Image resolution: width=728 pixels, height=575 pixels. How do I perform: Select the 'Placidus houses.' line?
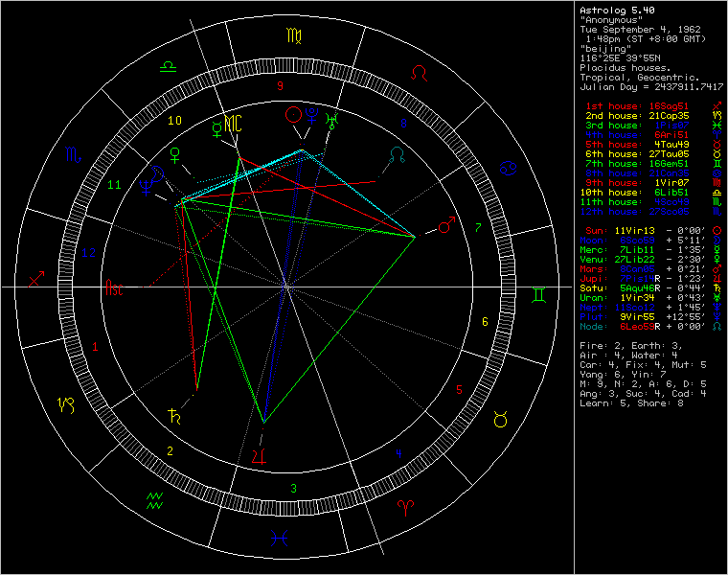pos(626,68)
